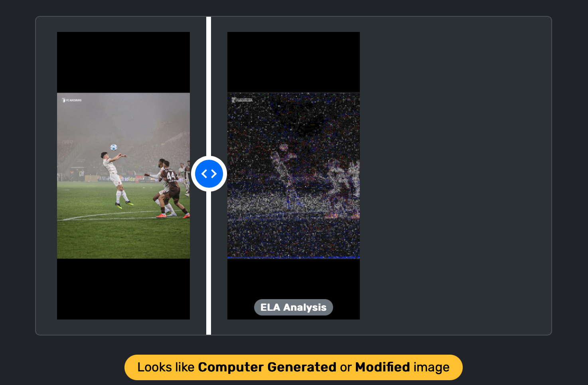Click the bold Computer Generated text
The image size is (588, 385).
[x=267, y=367]
